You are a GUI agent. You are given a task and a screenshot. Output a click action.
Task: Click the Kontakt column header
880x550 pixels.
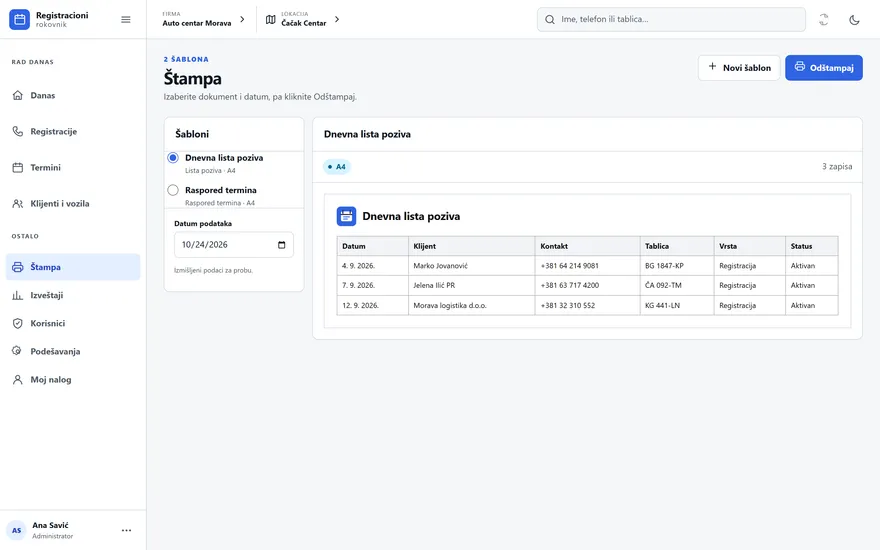tap(588, 246)
